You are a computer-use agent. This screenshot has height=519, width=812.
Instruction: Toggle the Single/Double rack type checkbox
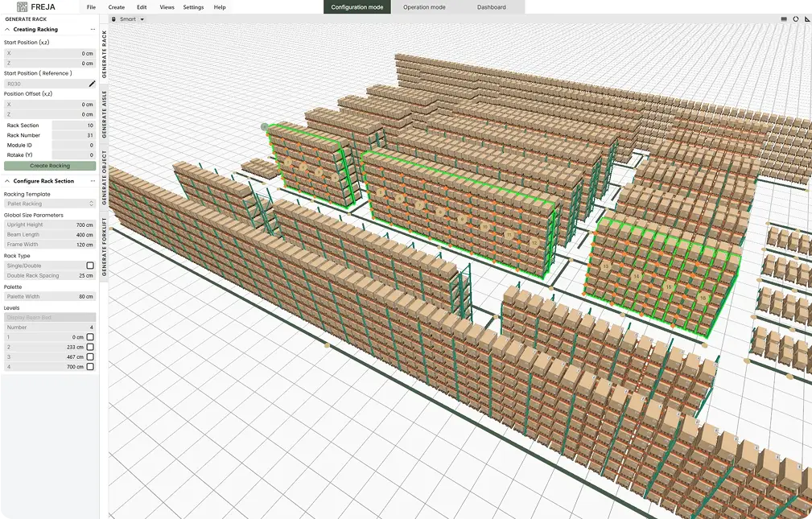(x=90, y=266)
